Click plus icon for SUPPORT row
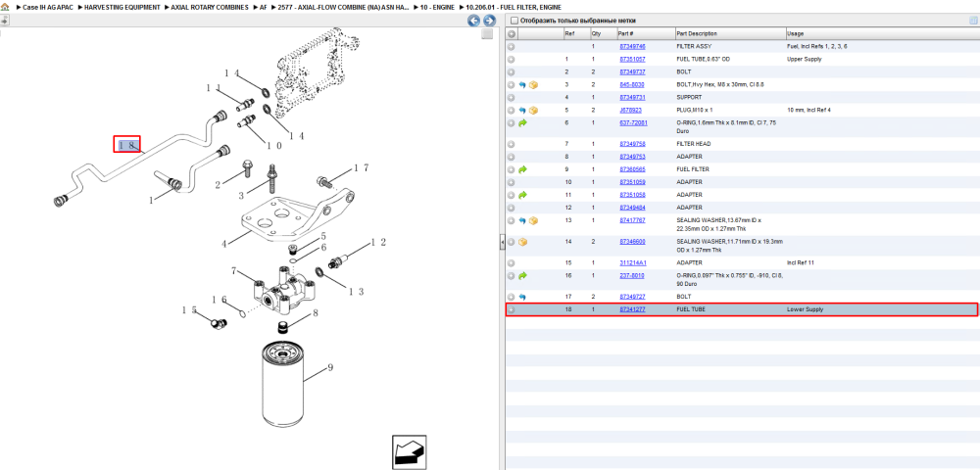Screen dimensions: 980x470 512,97
